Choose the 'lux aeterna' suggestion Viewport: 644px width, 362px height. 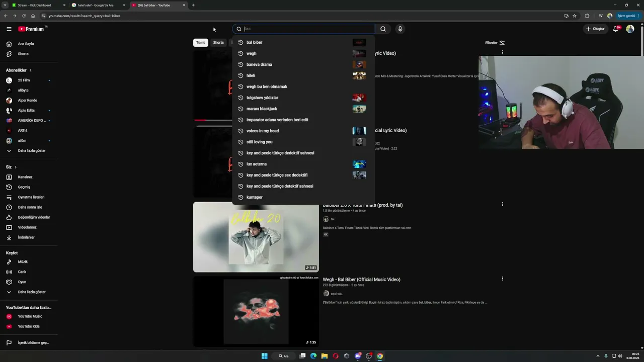pyautogui.click(x=303, y=164)
